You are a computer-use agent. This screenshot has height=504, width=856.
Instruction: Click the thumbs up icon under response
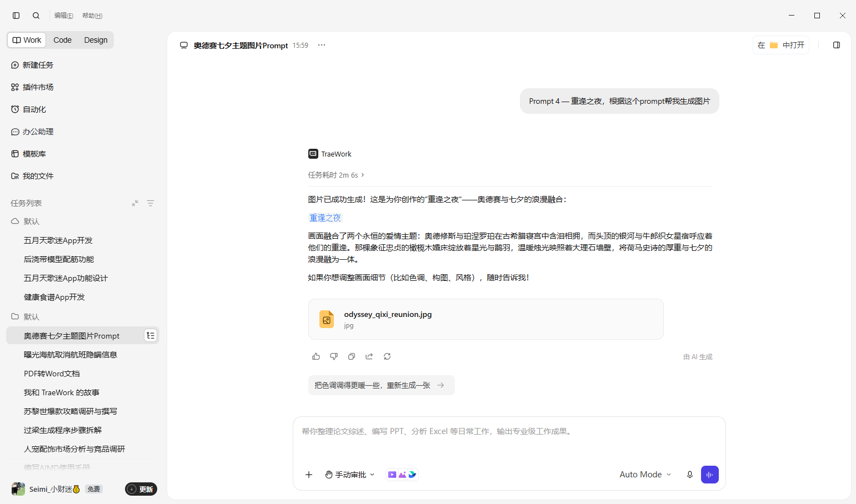tap(316, 356)
